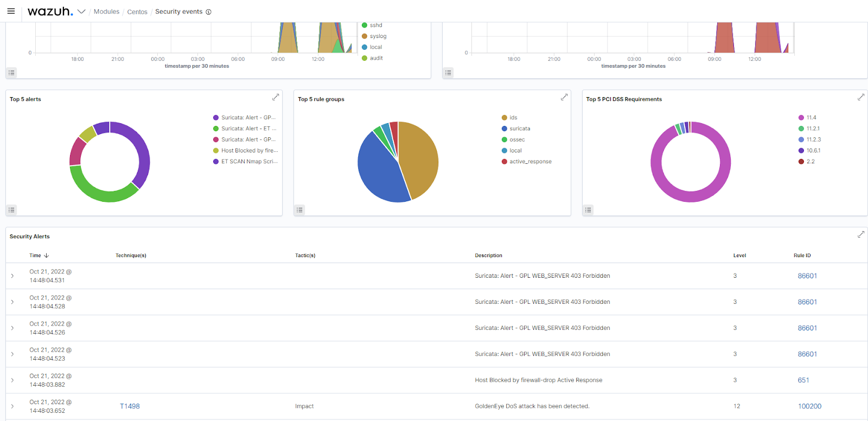
Task: Open rule 86601 link at 14:48:04.523
Action: [807, 354]
